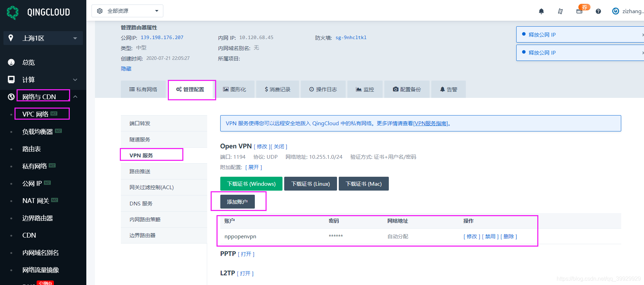Switch to the 配置备份 tab
This screenshot has height=285, width=644.
click(407, 89)
